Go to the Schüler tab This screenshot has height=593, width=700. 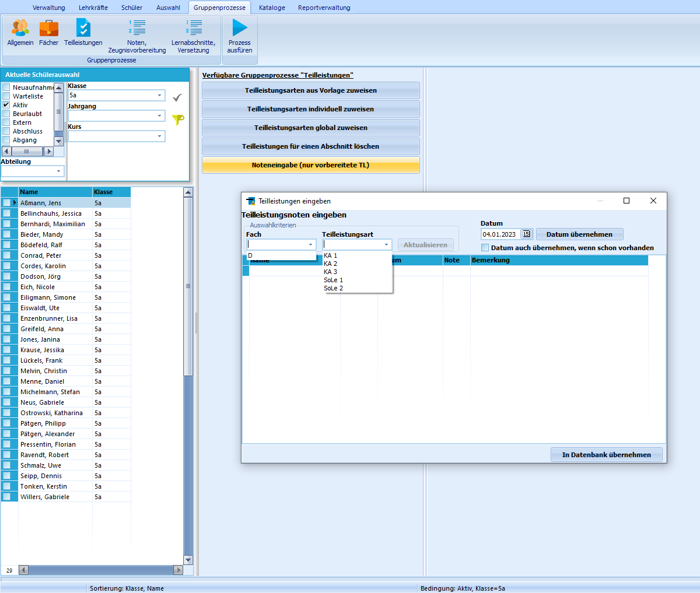coord(132,8)
